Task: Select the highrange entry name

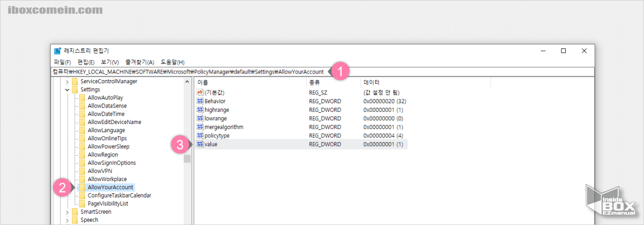Action: pos(217,110)
